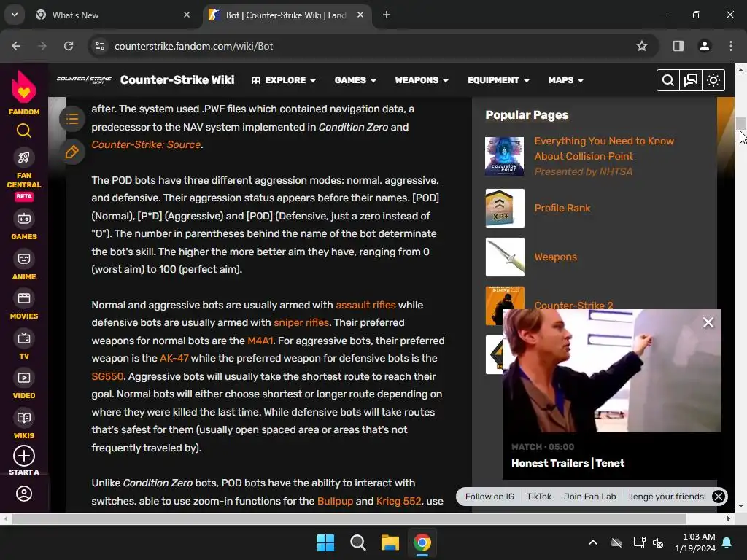Open Everything You Need to Know About Collision Point
Image resolution: width=747 pixels, height=560 pixels.
click(x=604, y=149)
